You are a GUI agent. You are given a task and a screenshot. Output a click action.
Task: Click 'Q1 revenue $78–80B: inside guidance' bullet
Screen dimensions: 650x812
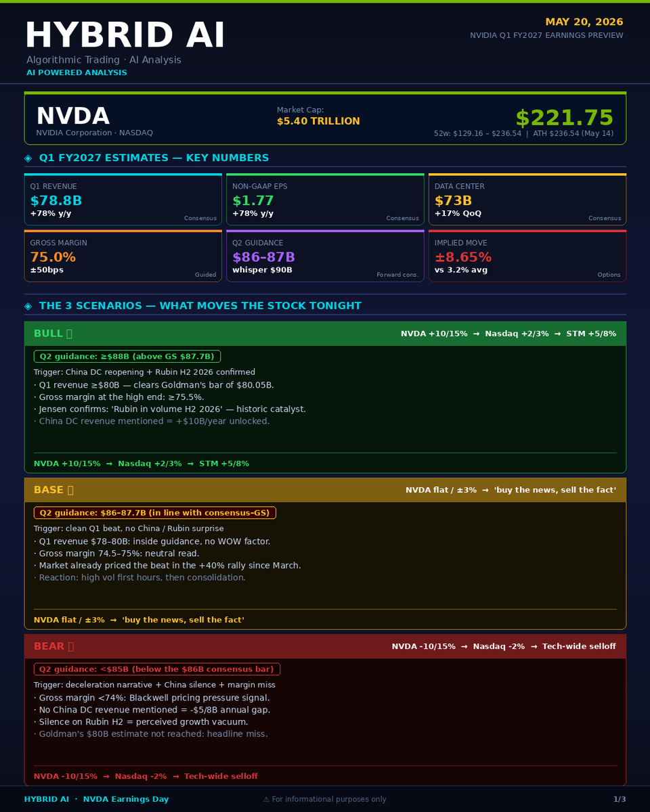pos(152,541)
